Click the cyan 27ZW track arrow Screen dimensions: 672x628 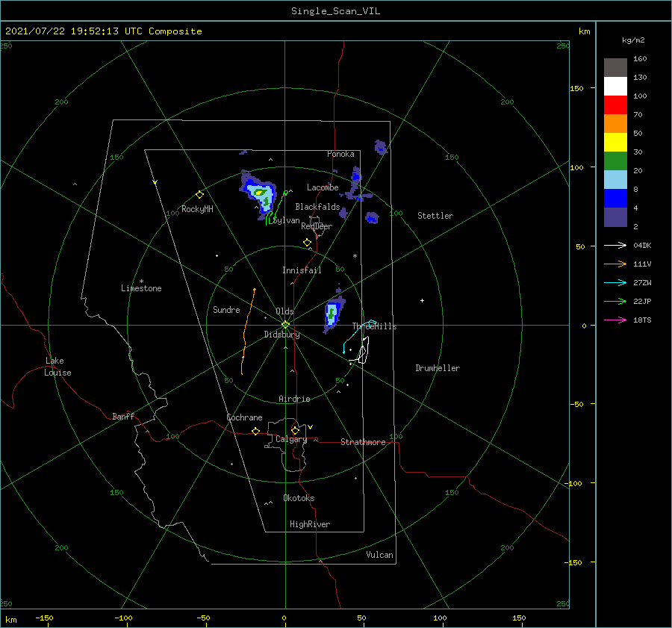click(x=615, y=282)
